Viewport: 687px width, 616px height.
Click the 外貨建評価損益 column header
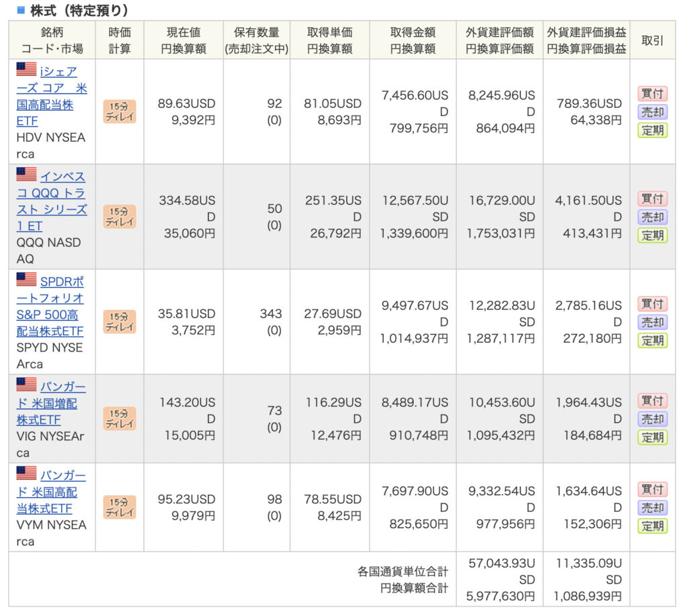tap(586, 40)
